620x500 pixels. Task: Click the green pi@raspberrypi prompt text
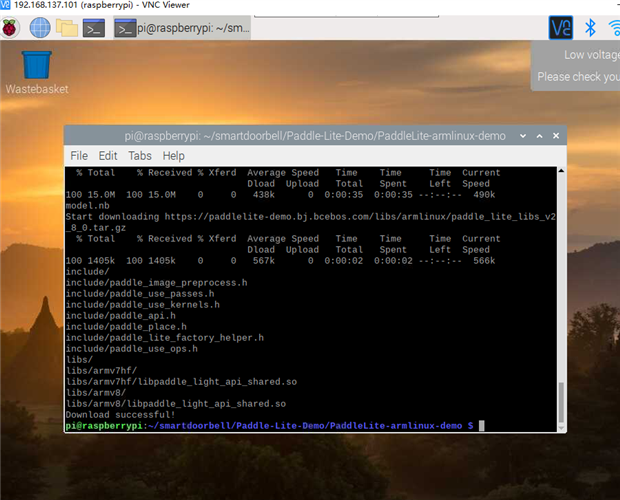tap(104, 426)
